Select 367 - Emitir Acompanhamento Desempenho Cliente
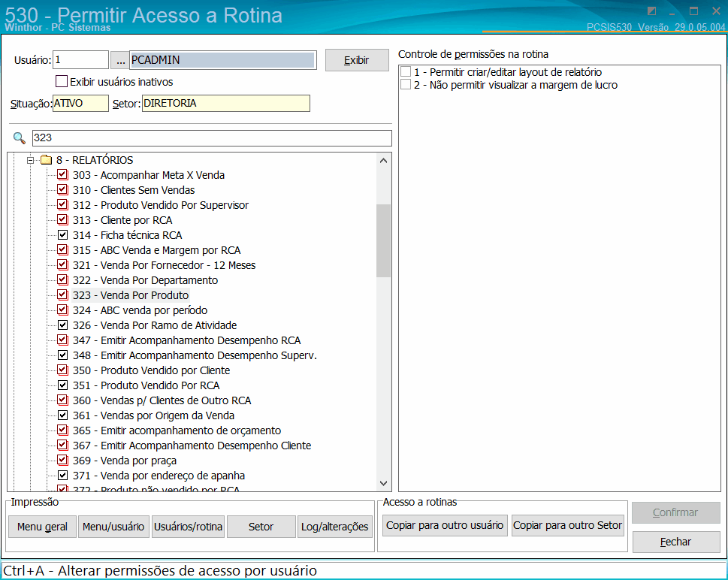 click(192, 446)
